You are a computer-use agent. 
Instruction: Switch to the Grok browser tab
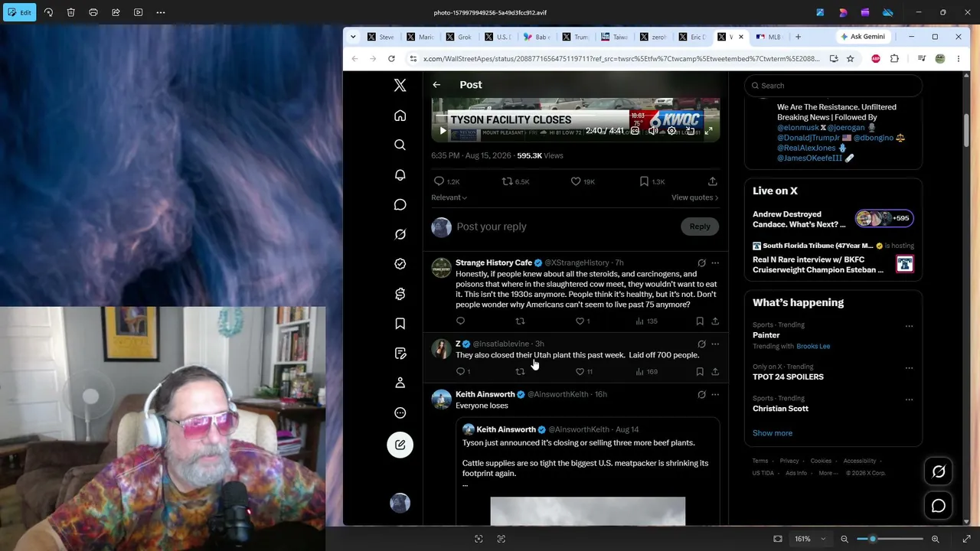tap(459, 37)
